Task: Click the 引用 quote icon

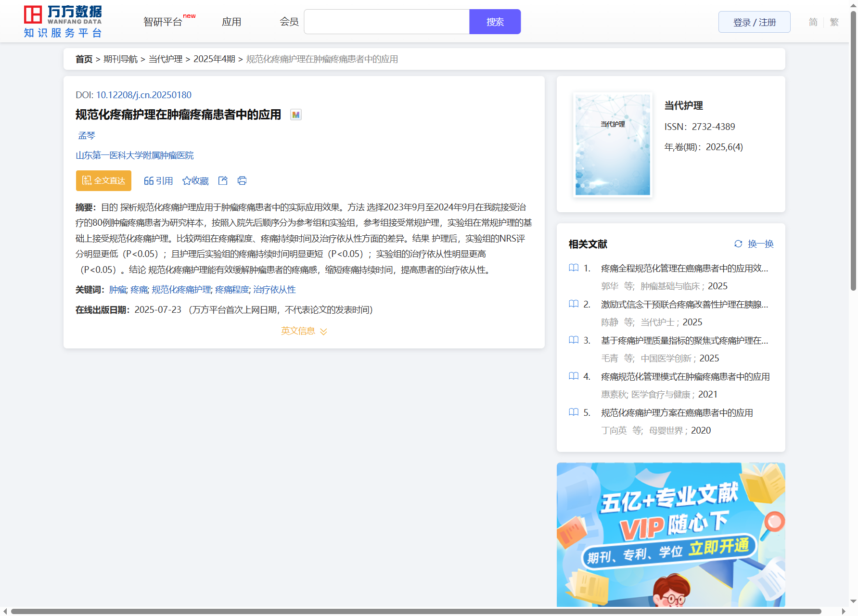Action: coord(149,181)
